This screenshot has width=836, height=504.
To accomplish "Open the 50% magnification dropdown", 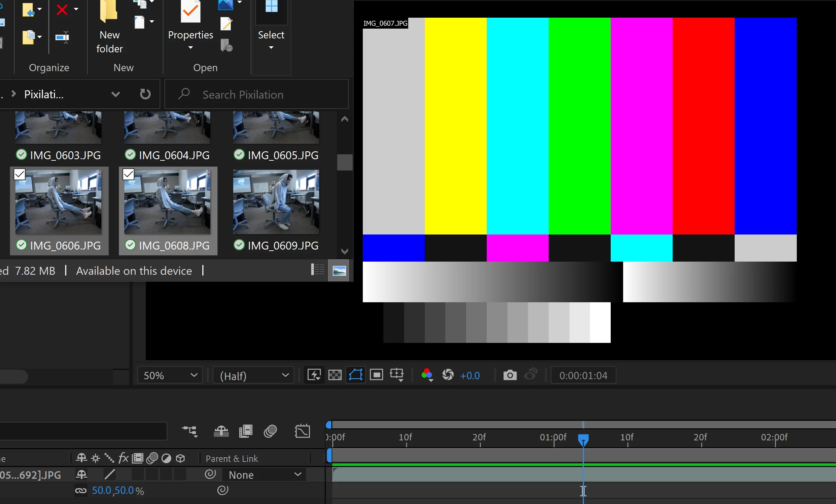I will coord(170,375).
